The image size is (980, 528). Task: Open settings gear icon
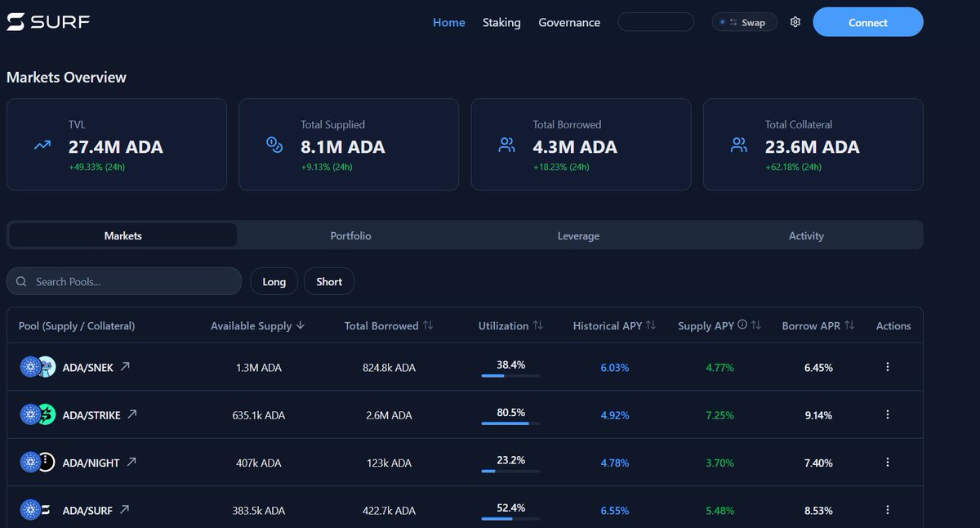point(795,22)
